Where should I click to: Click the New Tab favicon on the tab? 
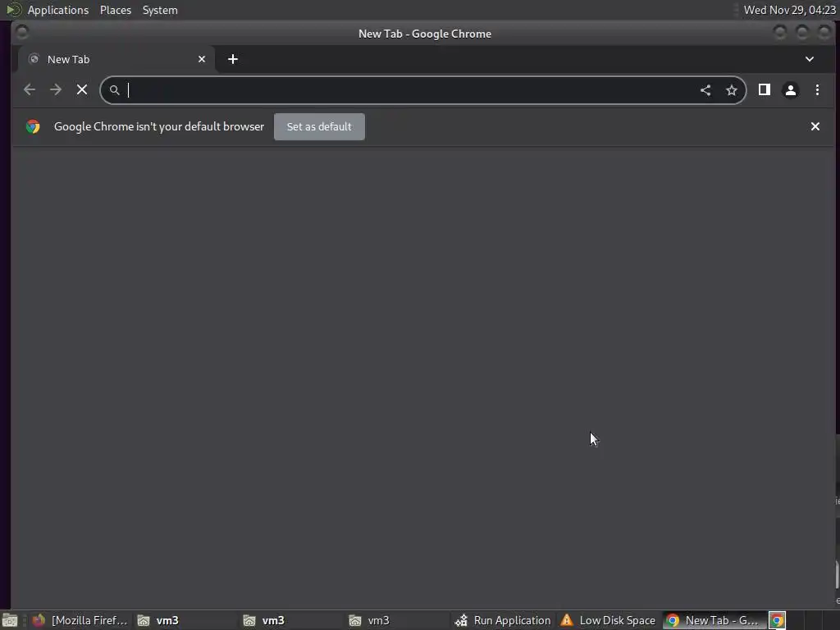[34, 59]
